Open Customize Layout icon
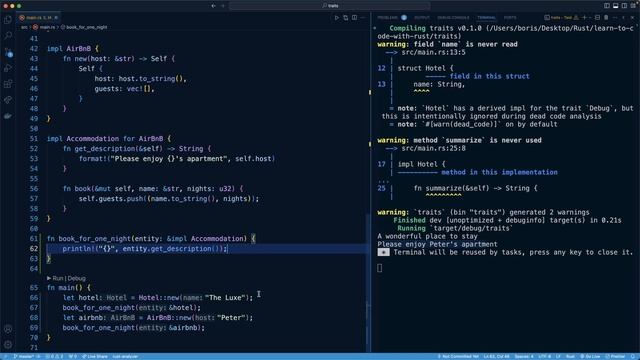 pyautogui.click(x=633, y=6)
